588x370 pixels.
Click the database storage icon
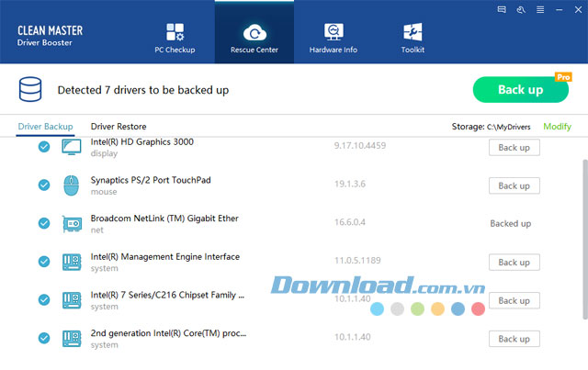pos(30,89)
